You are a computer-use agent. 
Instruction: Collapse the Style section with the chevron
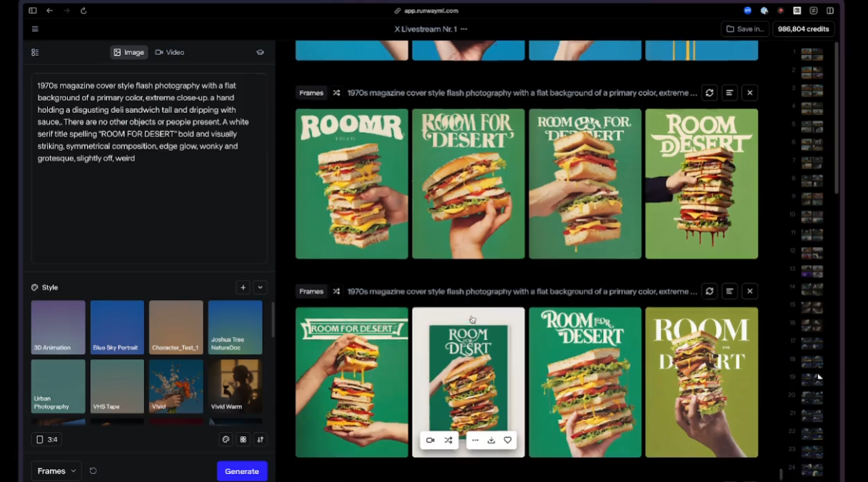pyautogui.click(x=261, y=287)
